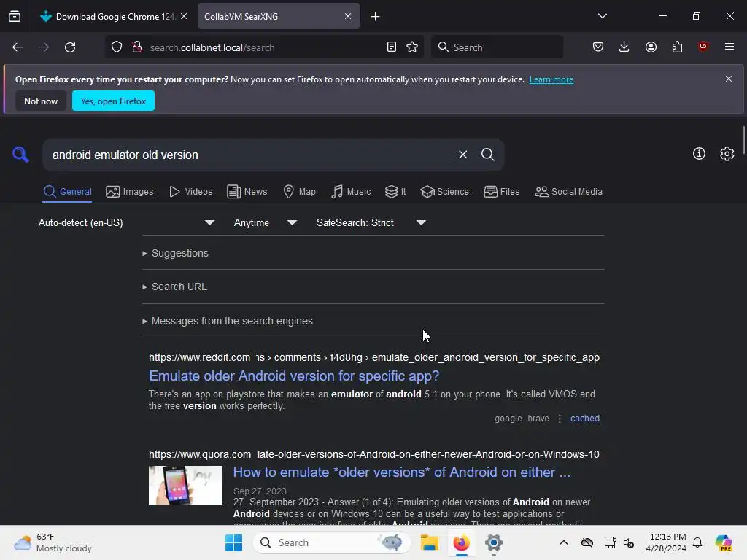Switch to Music category

[351, 192]
